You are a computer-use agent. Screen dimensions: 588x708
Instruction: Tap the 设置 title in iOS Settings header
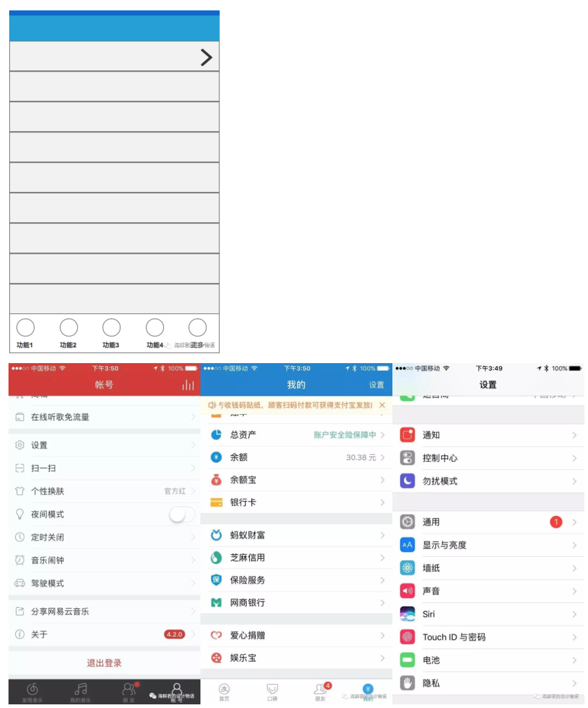click(x=488, y=385)
